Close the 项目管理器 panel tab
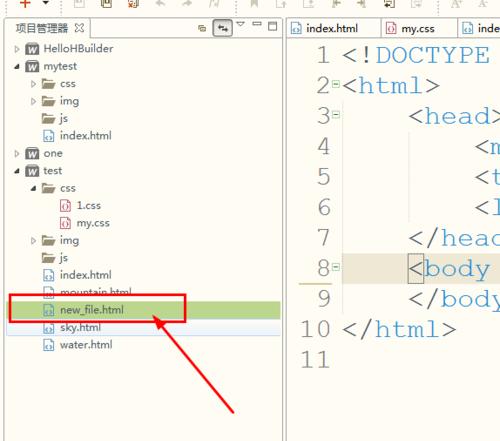Viewport: 500px width, 441px height. coord(79,28)
